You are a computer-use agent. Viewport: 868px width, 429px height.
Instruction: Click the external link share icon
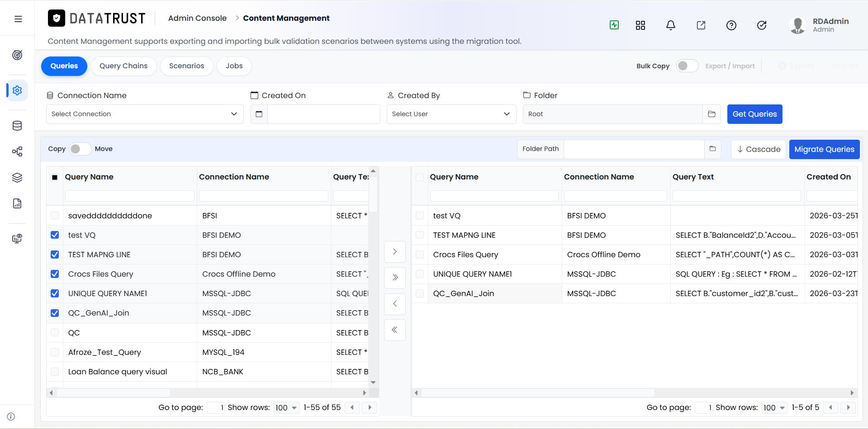701,25
